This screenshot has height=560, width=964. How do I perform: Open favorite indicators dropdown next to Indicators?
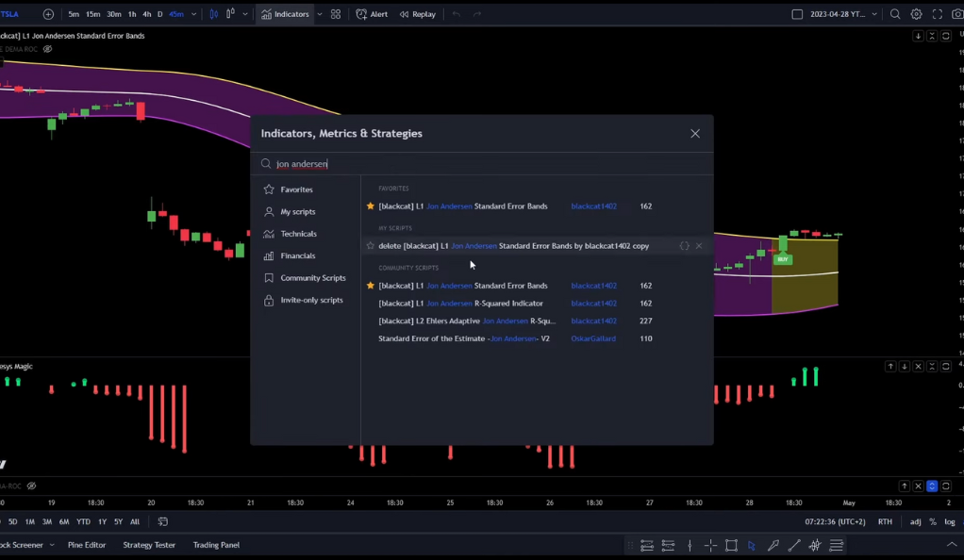click(319, 14)
